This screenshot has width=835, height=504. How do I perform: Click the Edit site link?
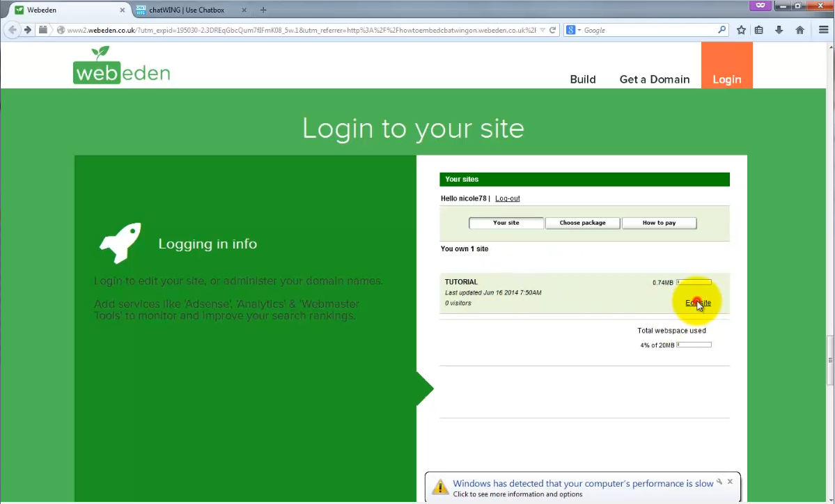tap(698, 303)
